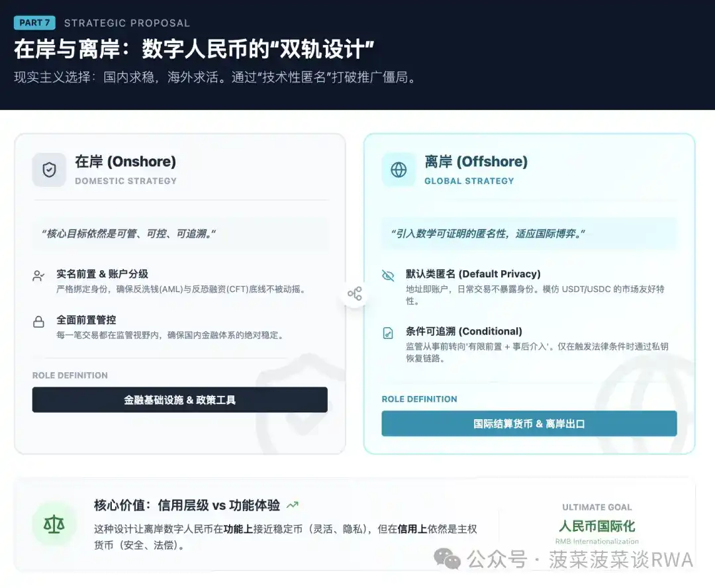Click the green trending arrow after 功能体验
Screen dimensions: 715x588
pos(293,505)
